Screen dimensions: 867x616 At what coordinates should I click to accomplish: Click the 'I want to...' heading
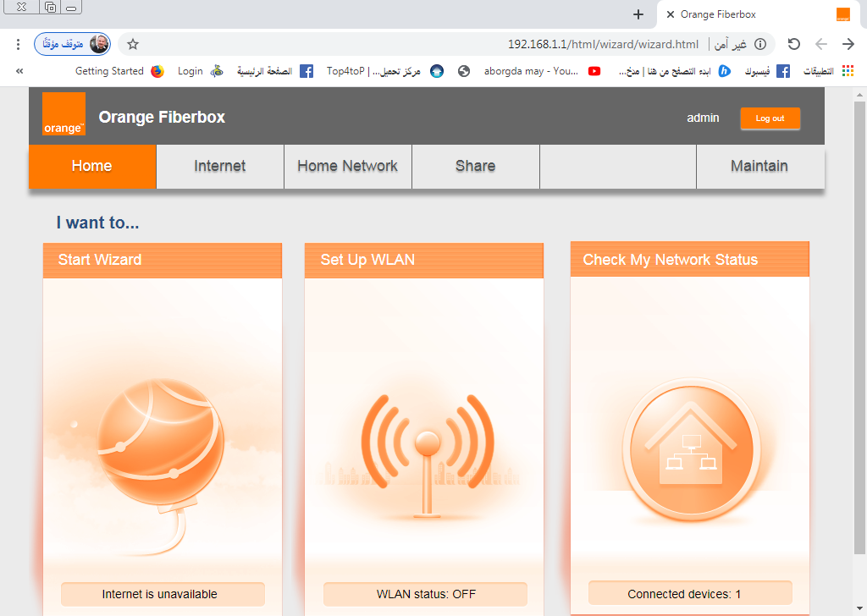click(x=97, y=223)
